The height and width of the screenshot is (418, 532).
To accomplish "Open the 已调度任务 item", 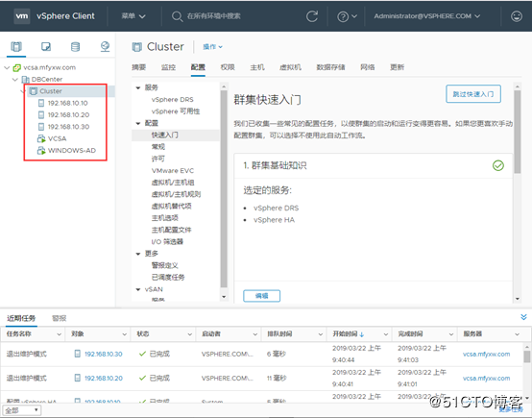I will point(168,278).
